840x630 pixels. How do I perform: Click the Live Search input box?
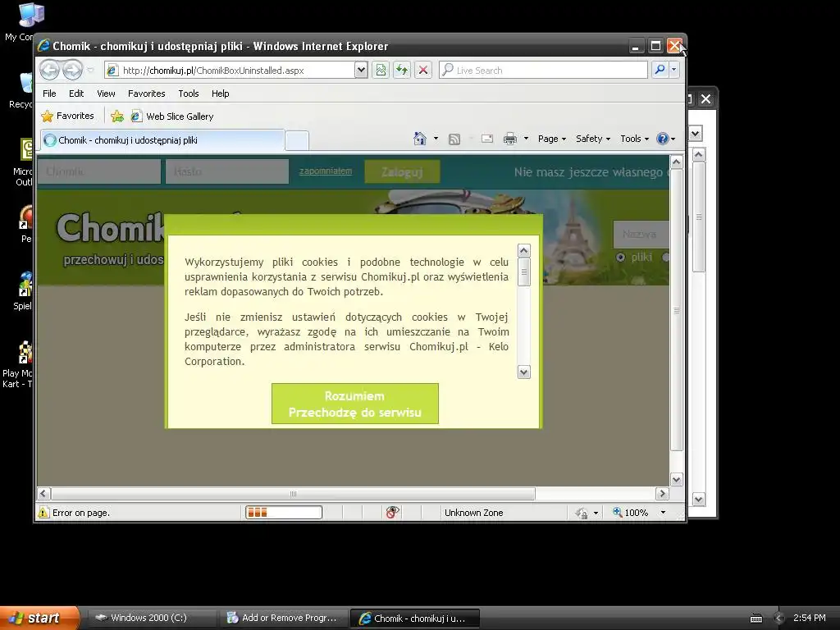(543, 71)
